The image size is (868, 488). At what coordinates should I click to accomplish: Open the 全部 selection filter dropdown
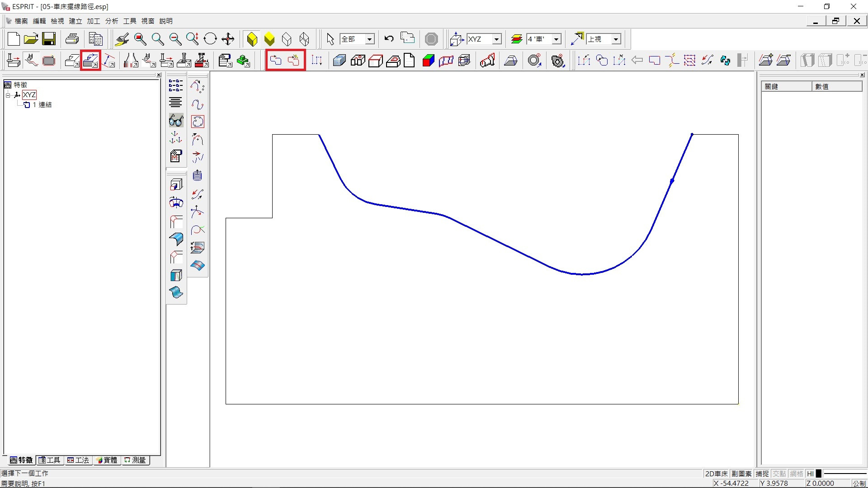point(369,39)
